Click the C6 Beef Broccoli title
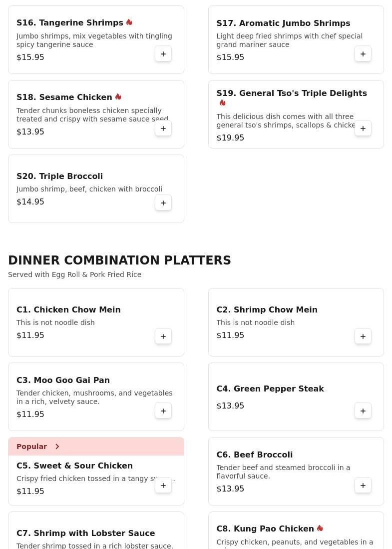This screenshot has height=549, width=392. tap(254, 455)
